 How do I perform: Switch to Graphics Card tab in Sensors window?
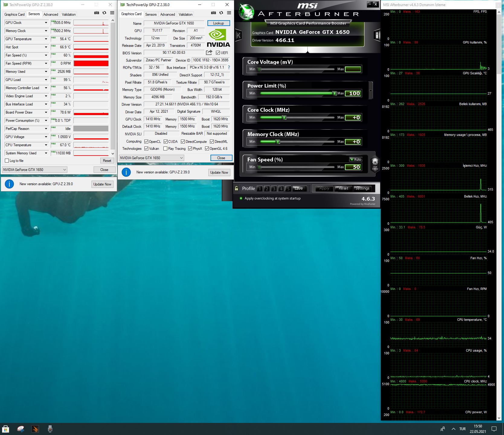14,14
